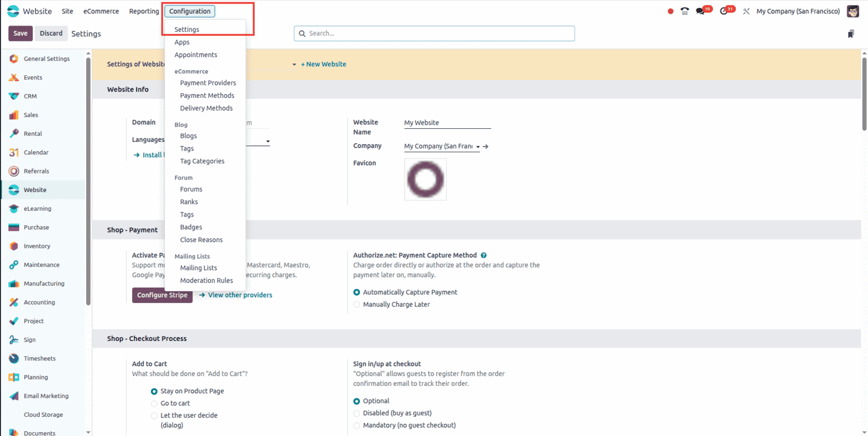Select Automatically Capture Payment option

[357, 292]
